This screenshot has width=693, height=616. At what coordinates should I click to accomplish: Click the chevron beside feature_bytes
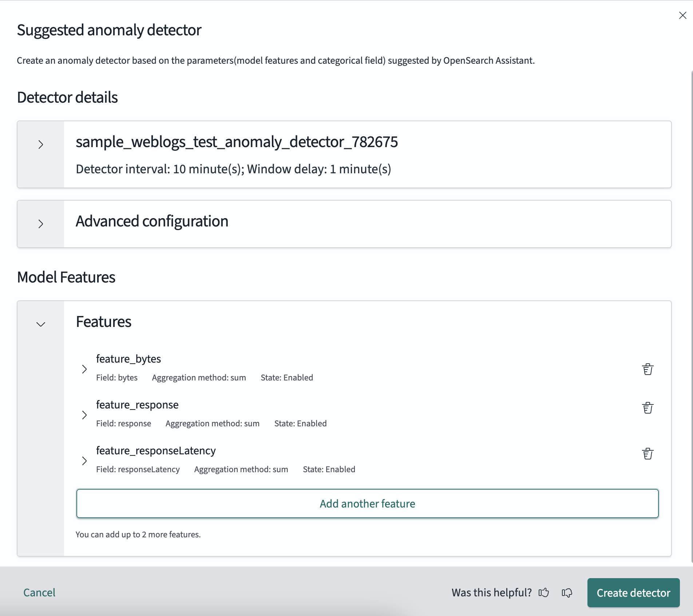coord(84,369)
